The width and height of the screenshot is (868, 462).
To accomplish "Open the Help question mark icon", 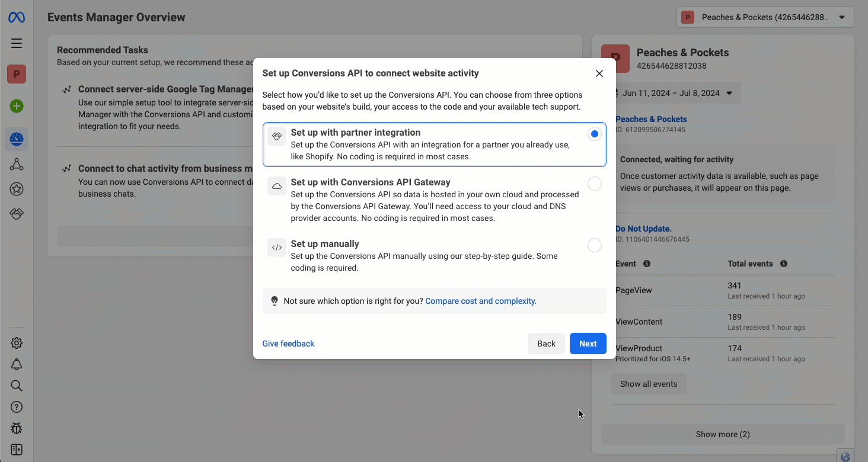I will coord(17,407).
